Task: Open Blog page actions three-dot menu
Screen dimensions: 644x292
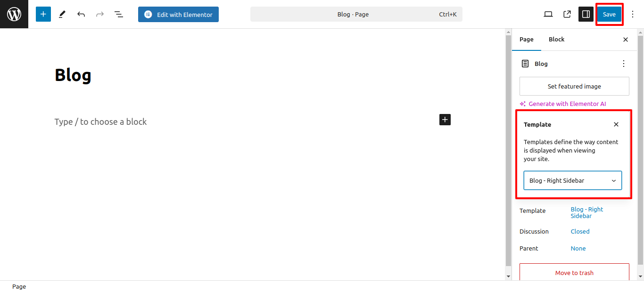Action: pyautogui.click(x=624, y=64)
